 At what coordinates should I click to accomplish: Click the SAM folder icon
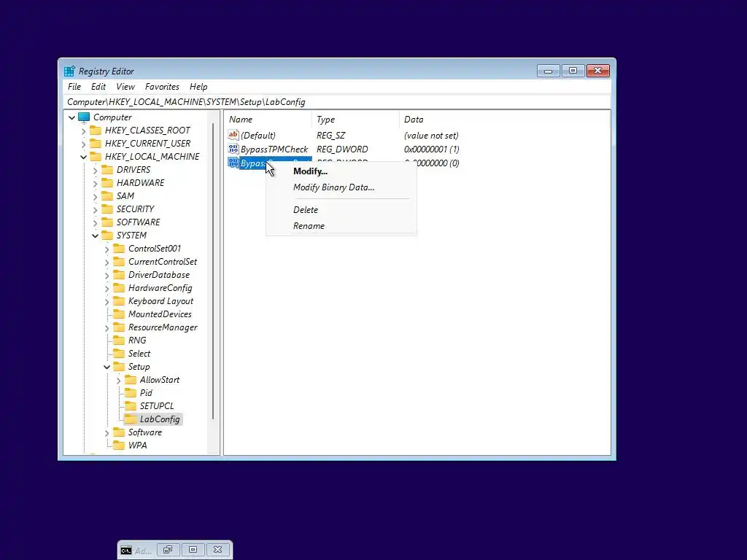(108, 195)
